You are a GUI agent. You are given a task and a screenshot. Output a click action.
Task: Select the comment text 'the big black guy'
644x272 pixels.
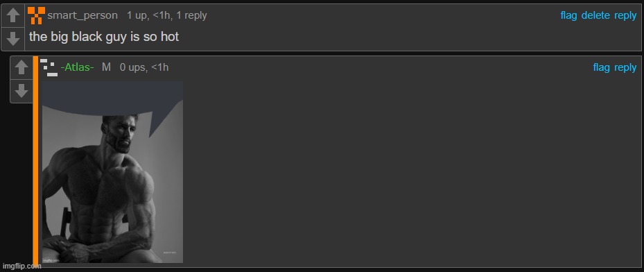(x=73, y=37)
